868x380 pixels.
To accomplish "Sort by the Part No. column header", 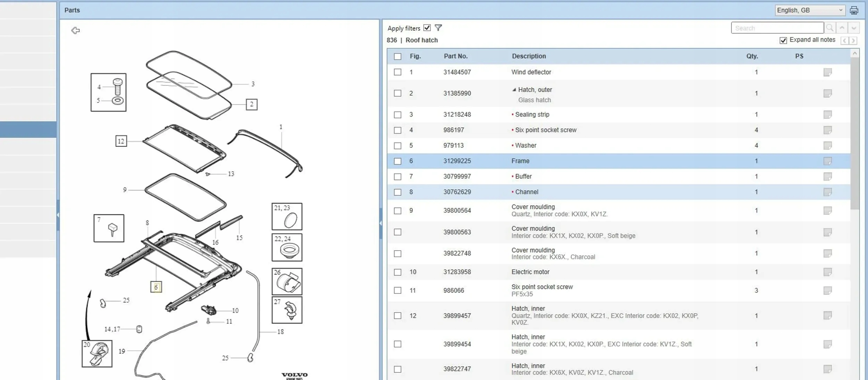I will 456,56.
